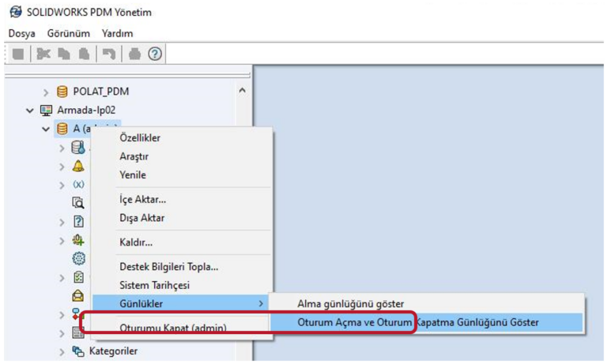
Task: Open the Yardım menu
Action: click(117, 33)
